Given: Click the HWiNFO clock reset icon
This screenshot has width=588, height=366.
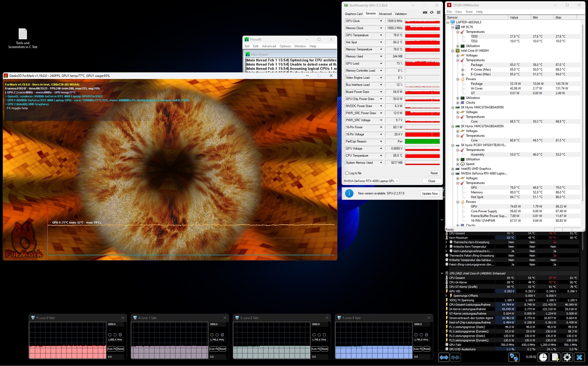Looking at the screenshot, I should pyautogui.click(x=543, y=357).
